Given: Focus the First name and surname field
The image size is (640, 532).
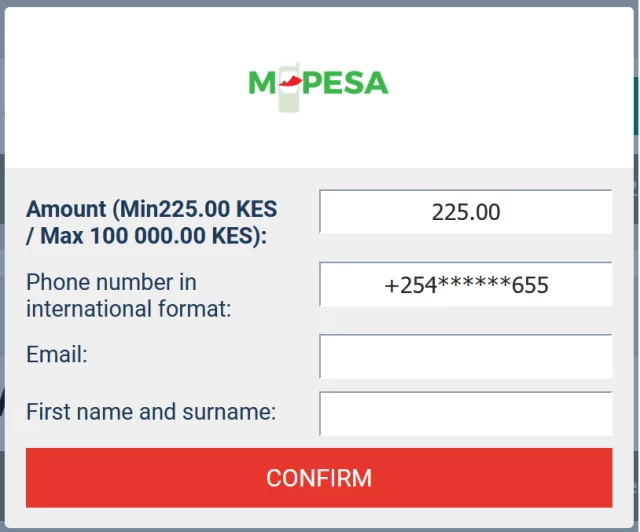Looking at the screenshot, I should point(466,414).
